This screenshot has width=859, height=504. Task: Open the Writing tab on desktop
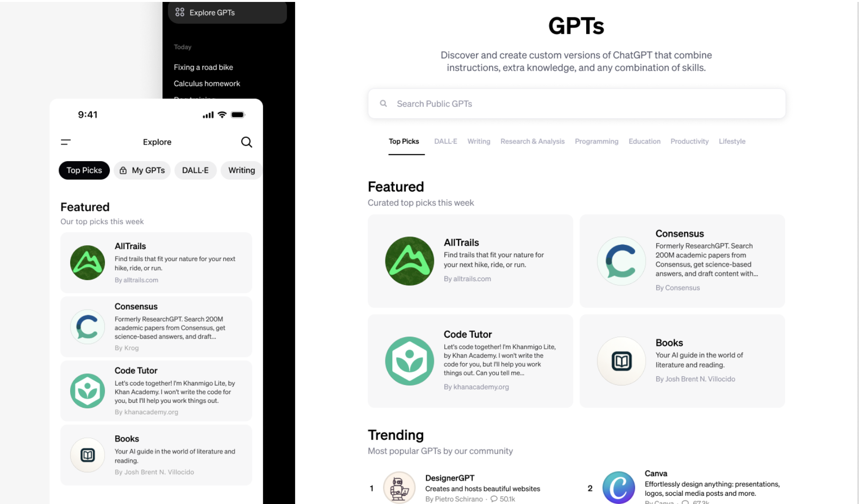(x=479, y=141)
